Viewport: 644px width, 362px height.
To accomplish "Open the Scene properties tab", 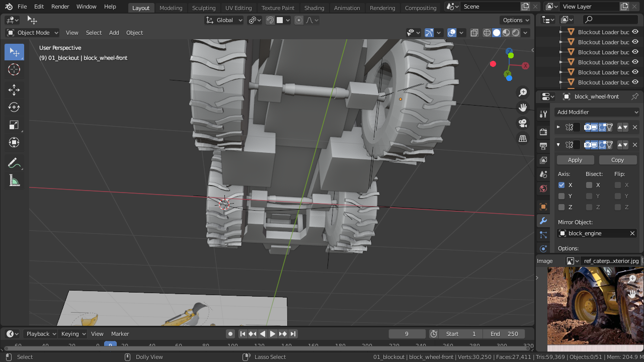I will pos(543,174).
